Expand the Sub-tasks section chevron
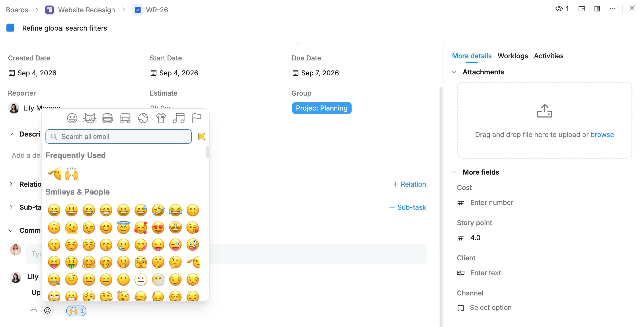This screenshot has width=644, height=327. [x=11, y=207]
